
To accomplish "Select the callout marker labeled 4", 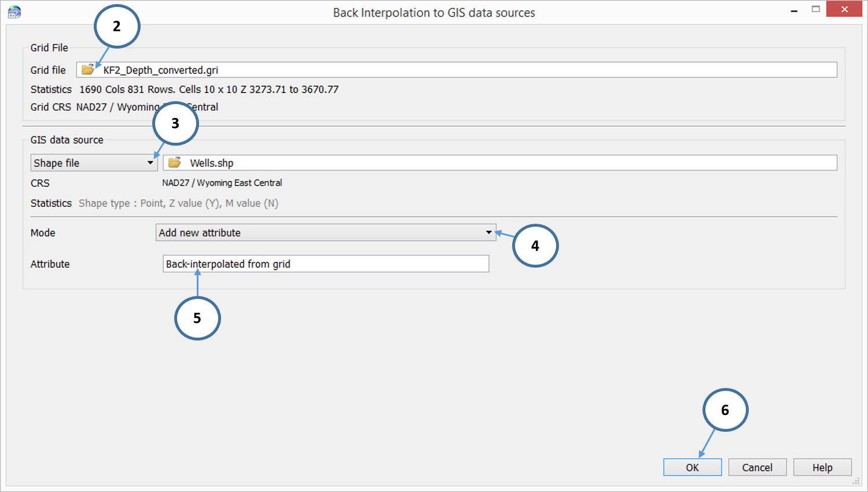I will point(535,246).
